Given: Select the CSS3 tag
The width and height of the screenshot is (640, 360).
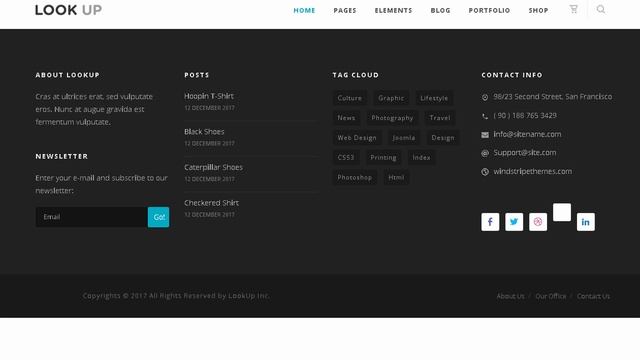Looking at the screenshot, I should (x=346, y=158).
